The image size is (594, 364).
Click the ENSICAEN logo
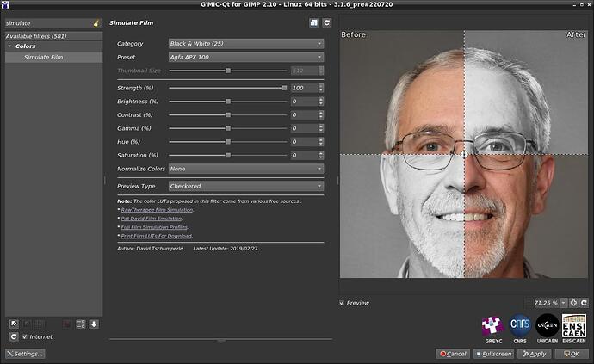574,326
